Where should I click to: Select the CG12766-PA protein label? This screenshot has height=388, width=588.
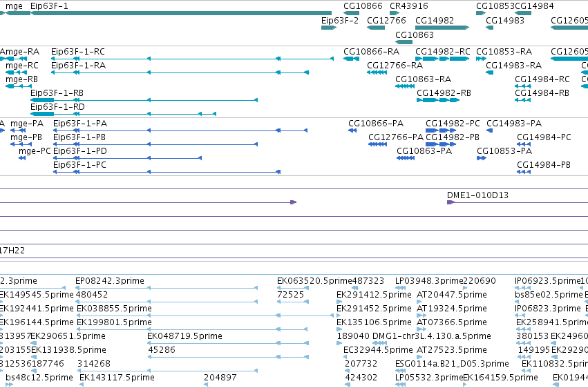(396, 137)
